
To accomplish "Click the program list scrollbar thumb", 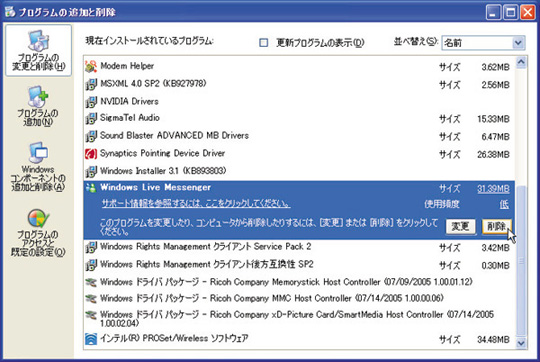I will tap(521, 261).
